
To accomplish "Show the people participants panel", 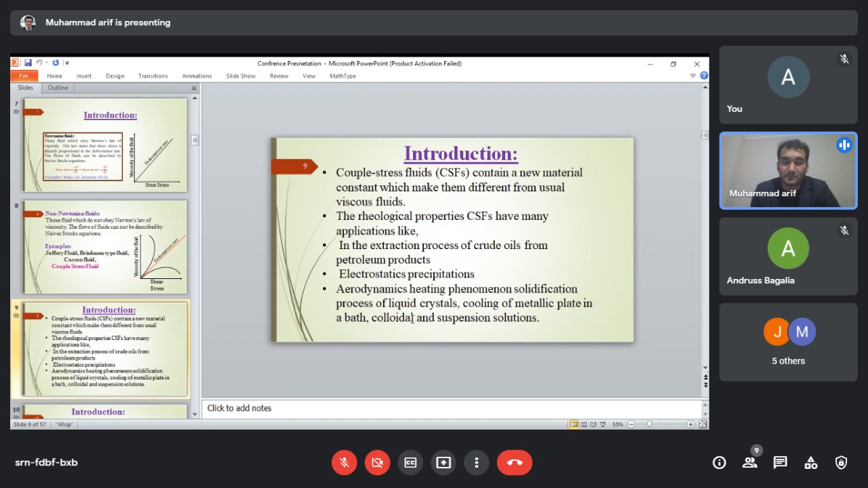I will [x=749, y=462].
